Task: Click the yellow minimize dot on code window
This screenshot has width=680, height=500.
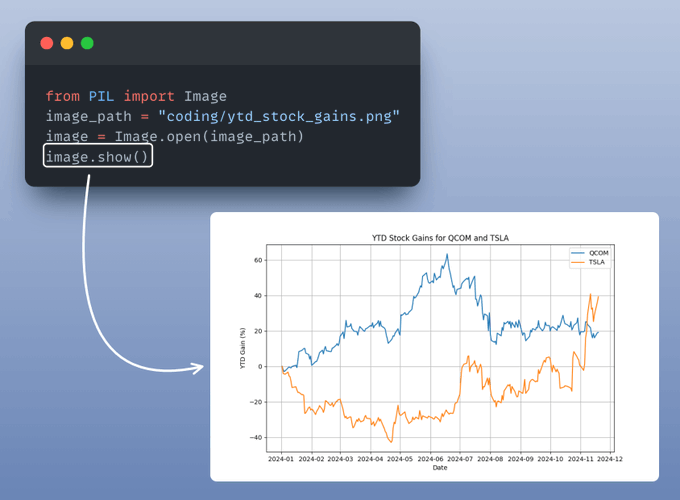Action: [67, 43]
